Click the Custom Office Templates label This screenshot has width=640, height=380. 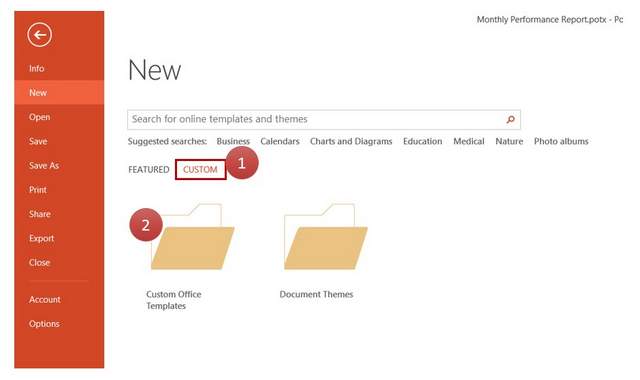(174, 300)
